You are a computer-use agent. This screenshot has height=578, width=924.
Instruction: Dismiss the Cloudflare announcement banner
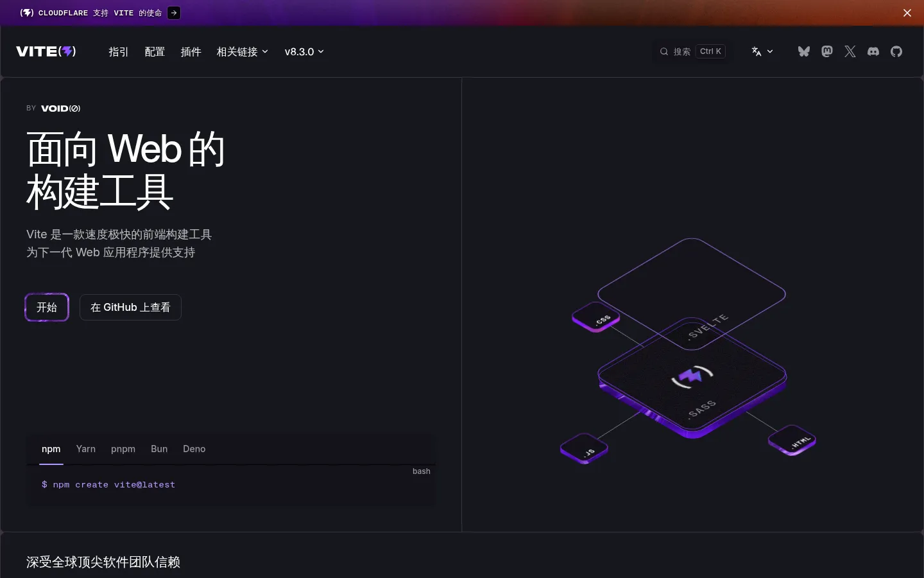pos(907,13)
